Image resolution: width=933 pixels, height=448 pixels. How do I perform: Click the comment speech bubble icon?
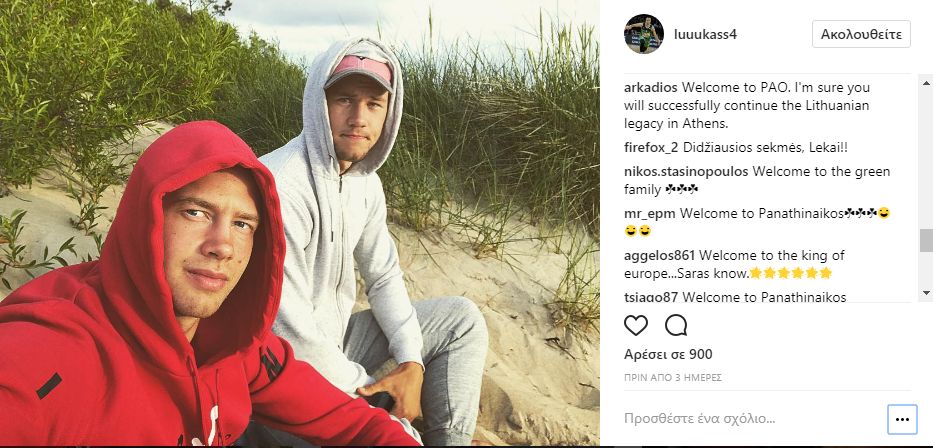(x=676, y=325)
